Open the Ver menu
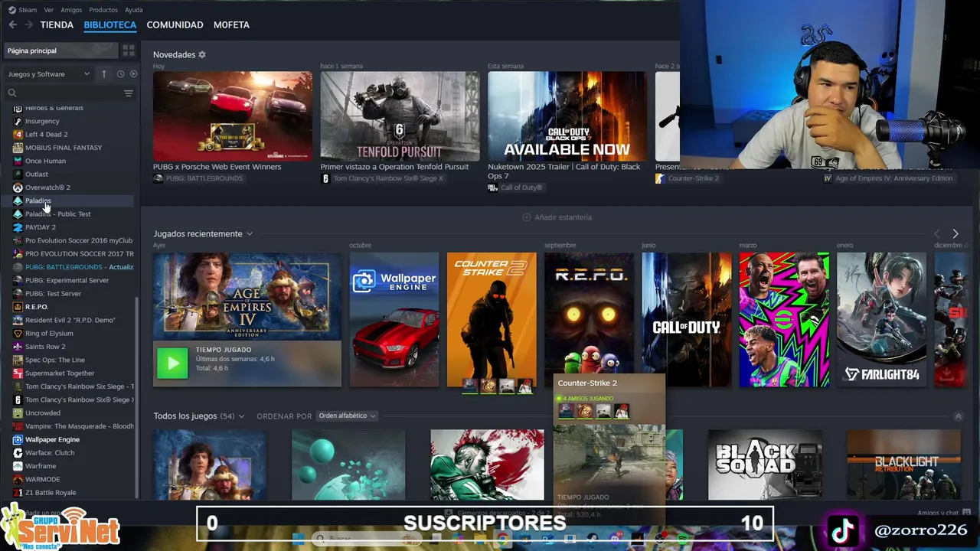The image size is (980, 551). coord(49,10)
